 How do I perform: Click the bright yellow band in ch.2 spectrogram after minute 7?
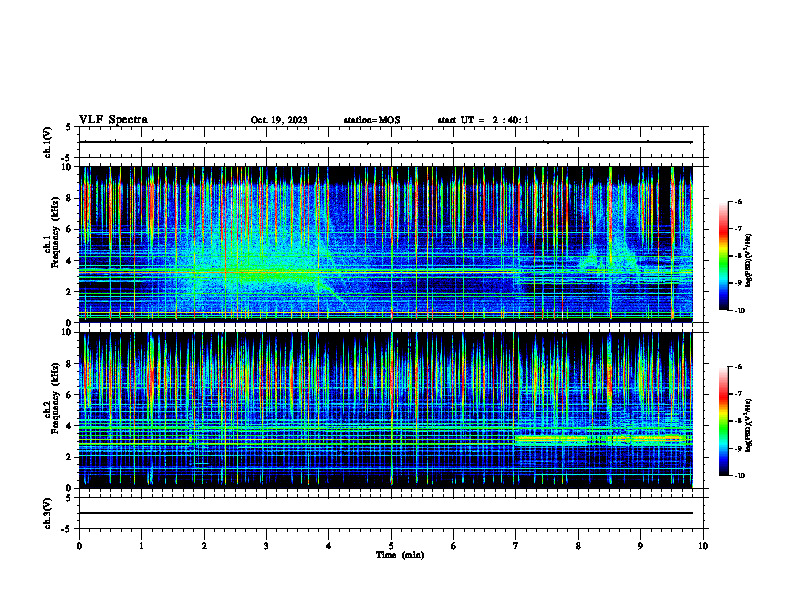(601, 439)
